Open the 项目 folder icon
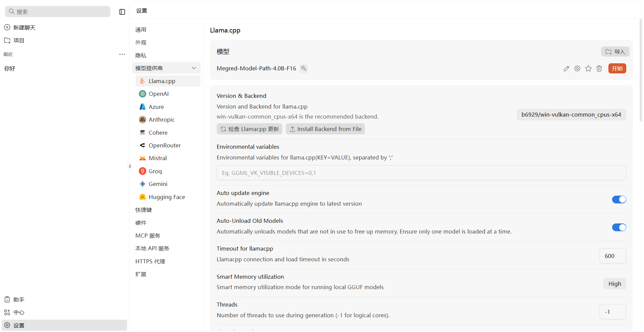The height and width of the screenshot is (332, 644). tap(7, 40)
